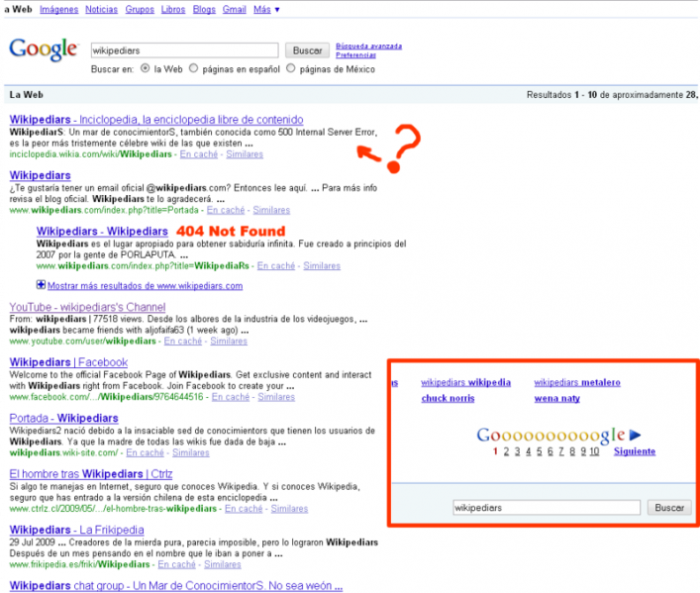Click the Siguiente link
700x593 pixels.
635,451
